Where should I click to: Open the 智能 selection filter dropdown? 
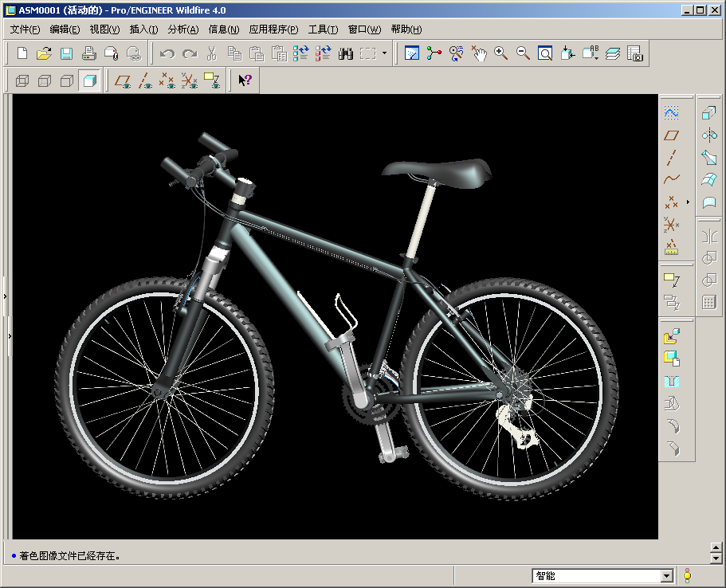click(667, 576)
